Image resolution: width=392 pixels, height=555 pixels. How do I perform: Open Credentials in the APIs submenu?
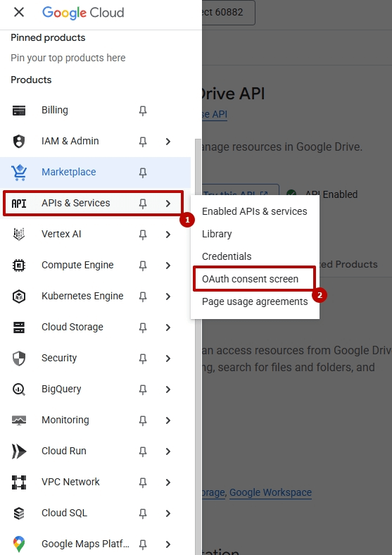tap(227, 256)
